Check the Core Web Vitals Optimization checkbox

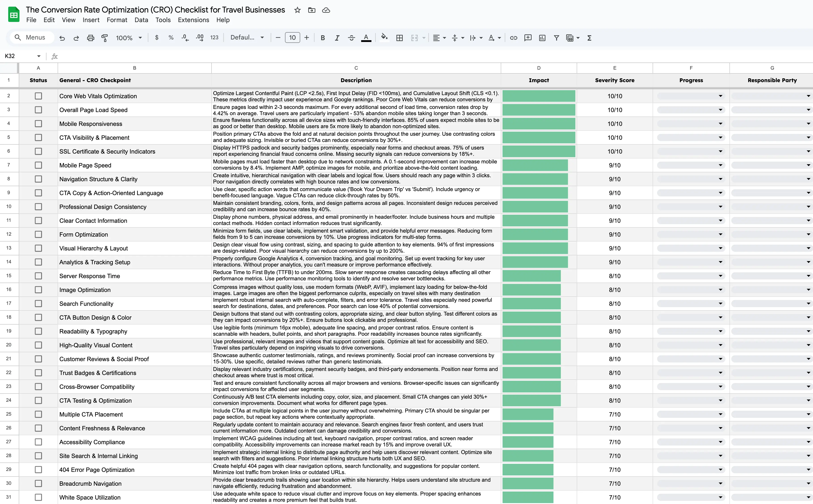38,96
